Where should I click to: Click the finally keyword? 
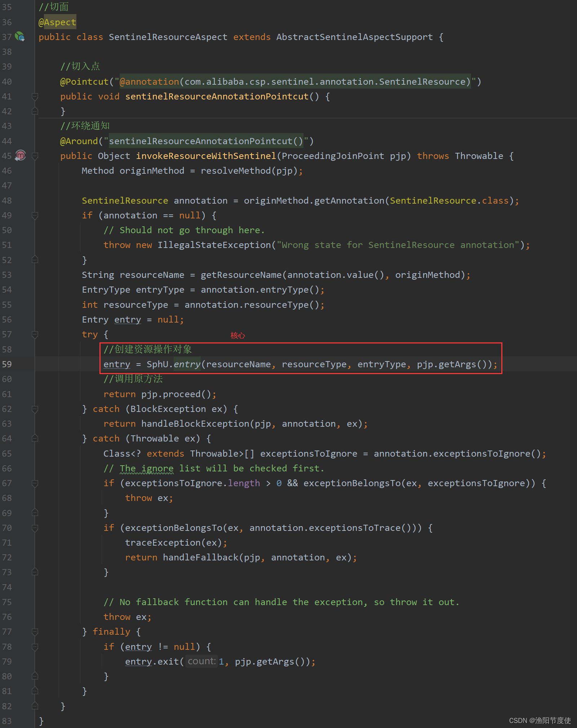[111, 632]
